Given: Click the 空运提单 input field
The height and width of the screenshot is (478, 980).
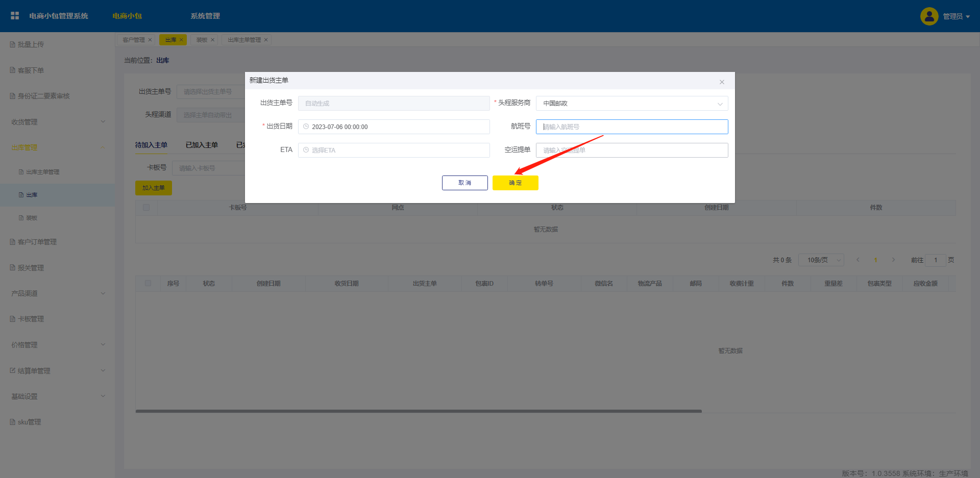Looking at the screenshot, I should click(631, 150).
